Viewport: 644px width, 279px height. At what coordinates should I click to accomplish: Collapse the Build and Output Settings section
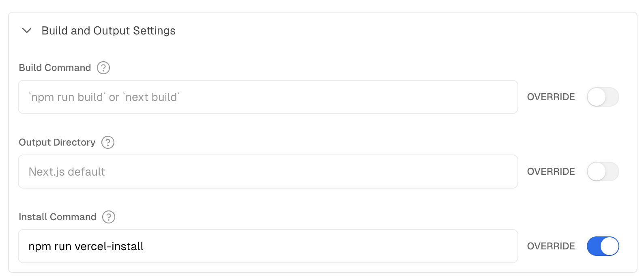27,30
